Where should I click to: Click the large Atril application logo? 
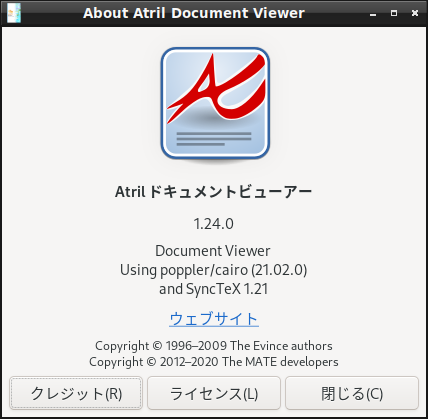[x=215, y=104]
